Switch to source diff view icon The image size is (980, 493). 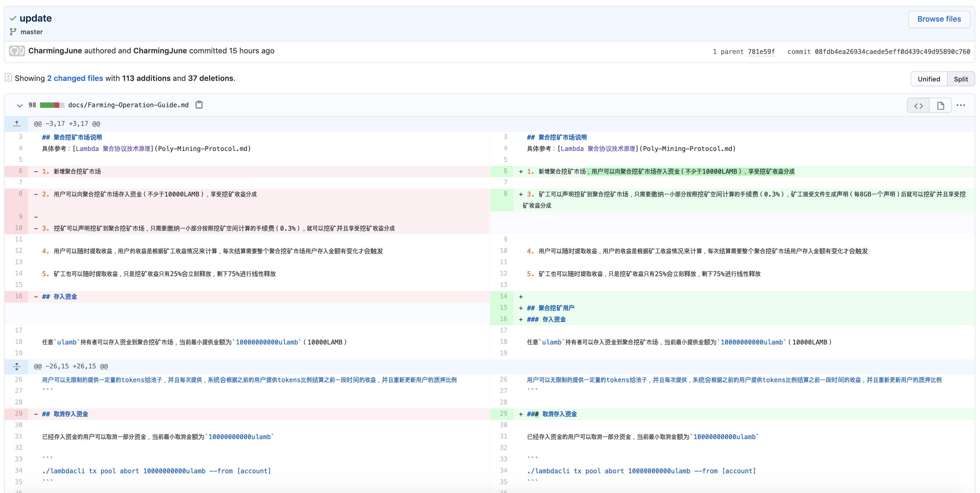918,105
